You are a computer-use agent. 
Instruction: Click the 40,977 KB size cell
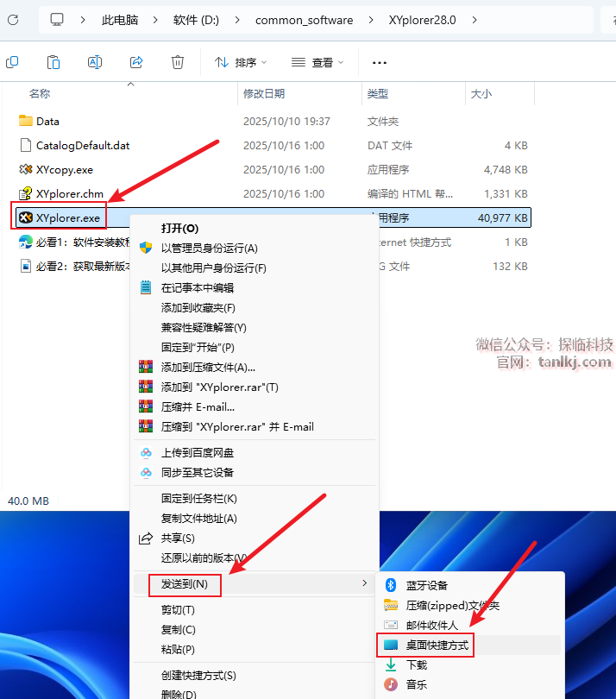503,218
